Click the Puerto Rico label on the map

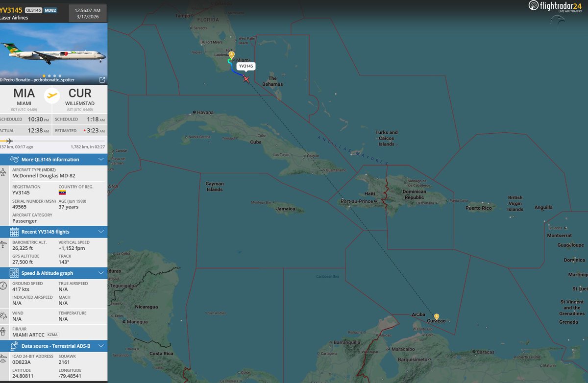(479, 208)
